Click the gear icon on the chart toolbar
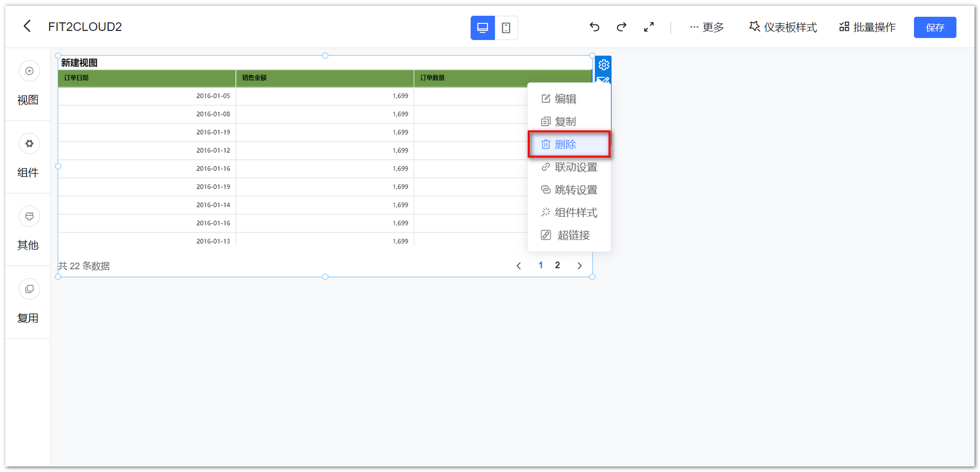 604,65
